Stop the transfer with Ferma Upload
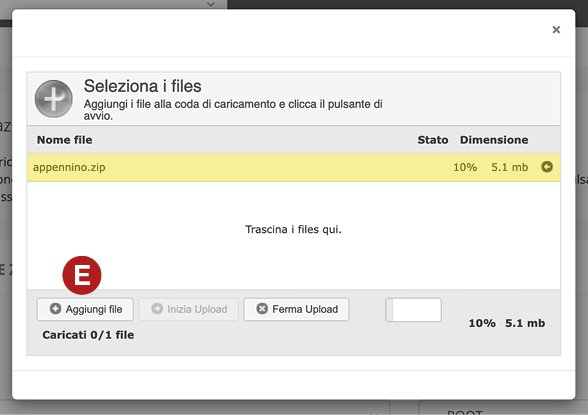 point(296,309)
